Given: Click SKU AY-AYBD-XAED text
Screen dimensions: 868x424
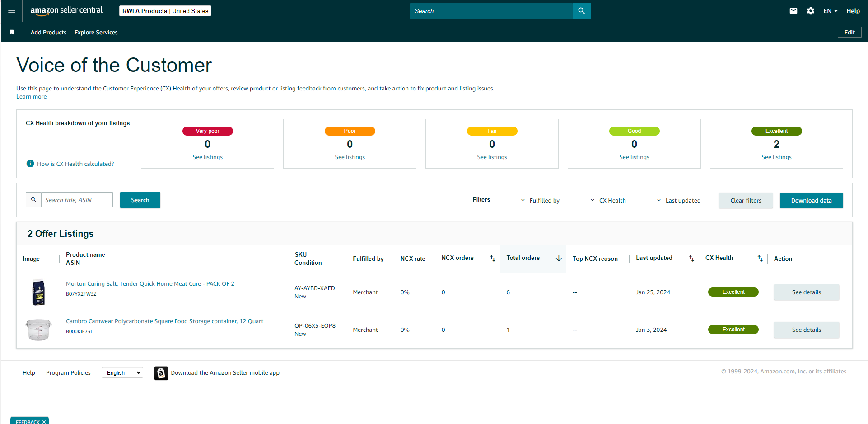Looking at the screenshot, I should click(315, 288).
